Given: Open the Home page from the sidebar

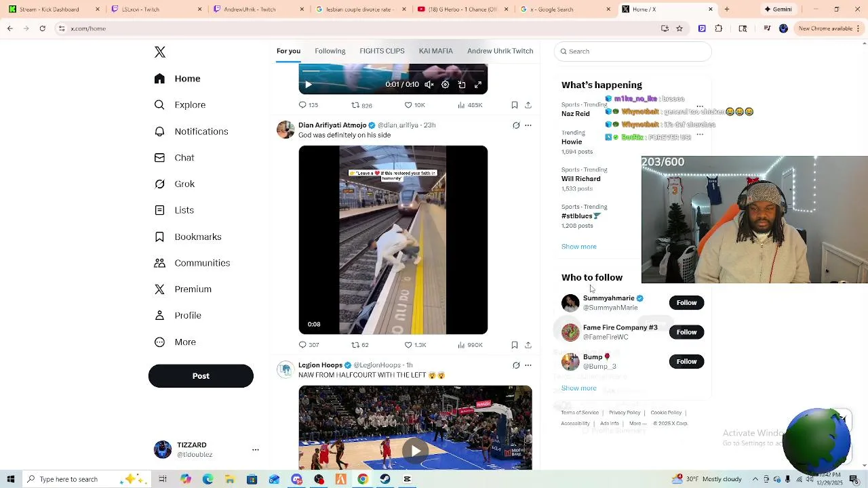Looking at the screenshot, I should tap(178, 79).
